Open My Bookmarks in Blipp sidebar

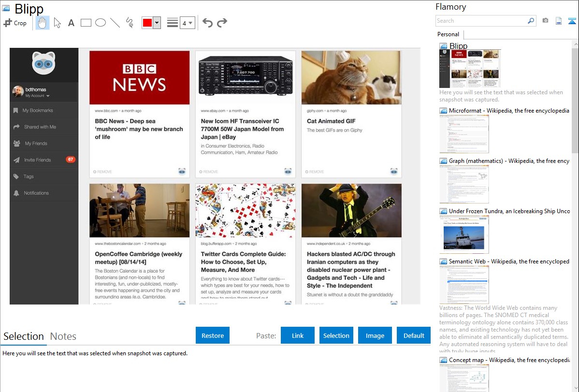[44, 111]
